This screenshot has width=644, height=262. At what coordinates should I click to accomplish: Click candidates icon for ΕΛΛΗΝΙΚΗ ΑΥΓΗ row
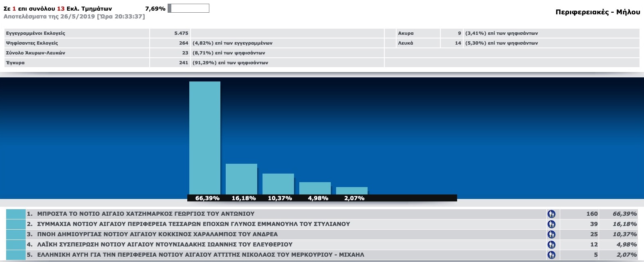[x=551, y=255]
